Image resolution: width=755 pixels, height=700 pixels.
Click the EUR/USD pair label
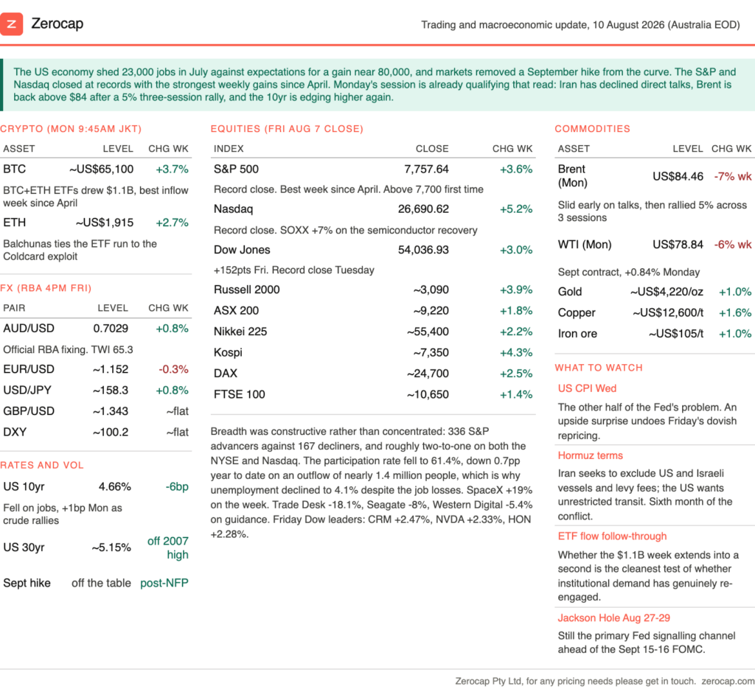click(x=29, y=369)
